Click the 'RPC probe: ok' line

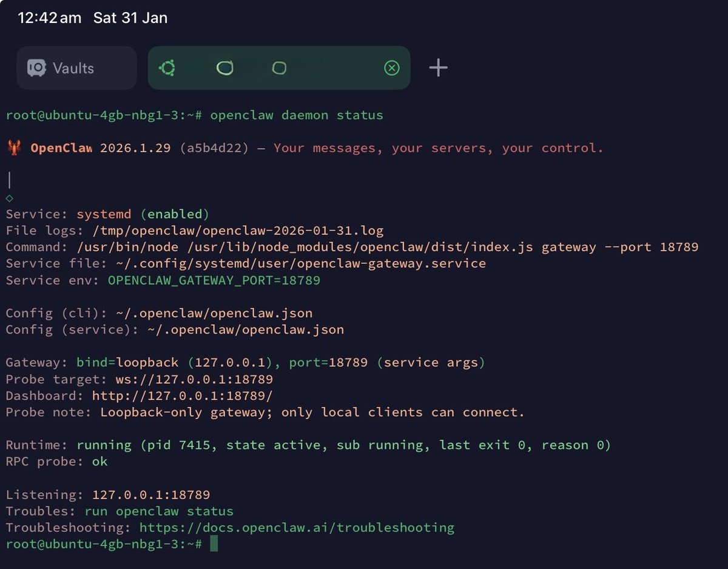[x=56, y=462]
